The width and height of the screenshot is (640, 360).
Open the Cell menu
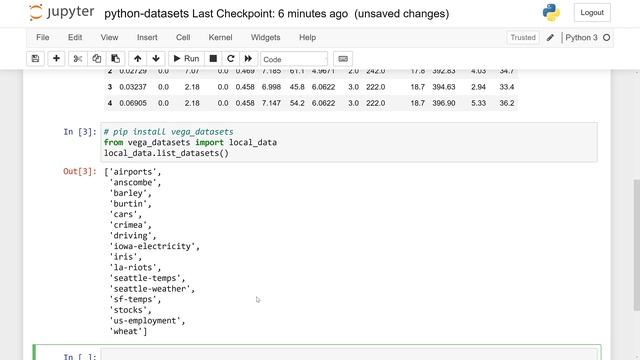(183, 37)
